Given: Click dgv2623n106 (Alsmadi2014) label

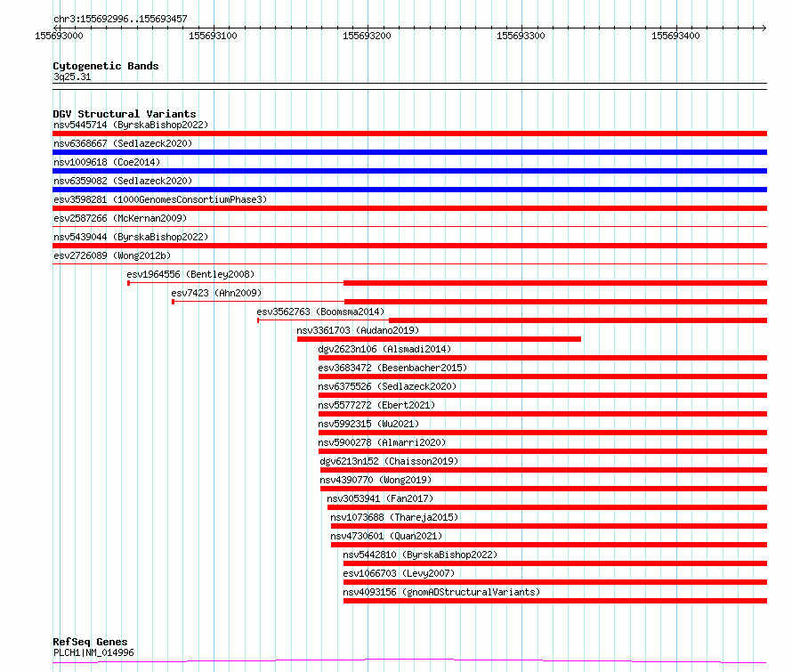Looking at the screenshot, I should pyautogui.click(x=384, y=349).
